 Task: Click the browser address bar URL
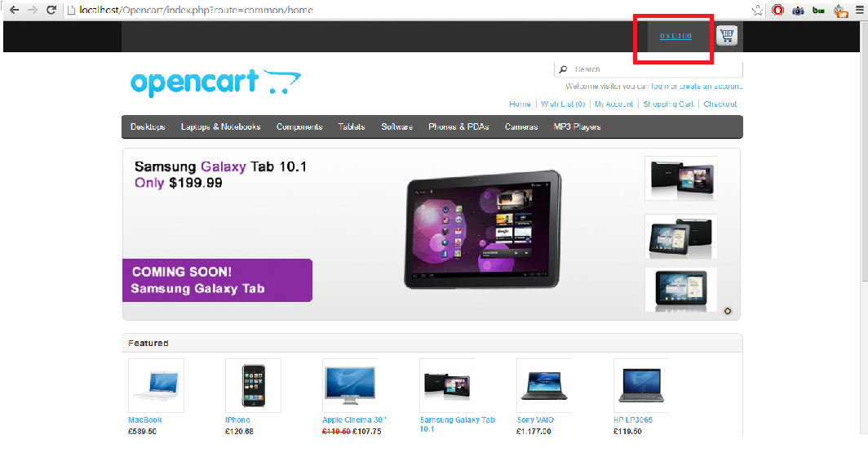coord(196,10)
